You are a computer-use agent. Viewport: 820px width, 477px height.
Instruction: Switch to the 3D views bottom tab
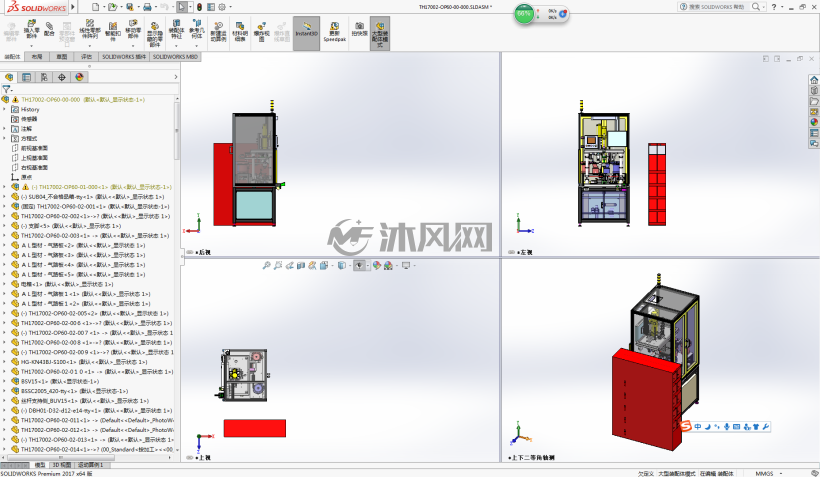click(x=62, y=465)
